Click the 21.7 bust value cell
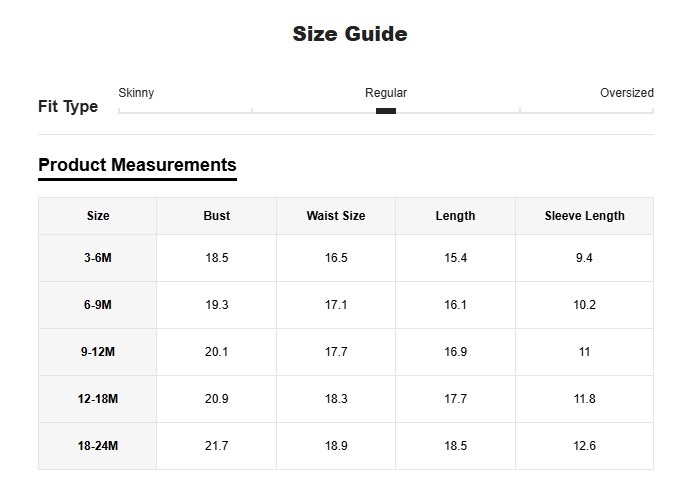This screenshot has height=484, width=677. click(217, 446)
